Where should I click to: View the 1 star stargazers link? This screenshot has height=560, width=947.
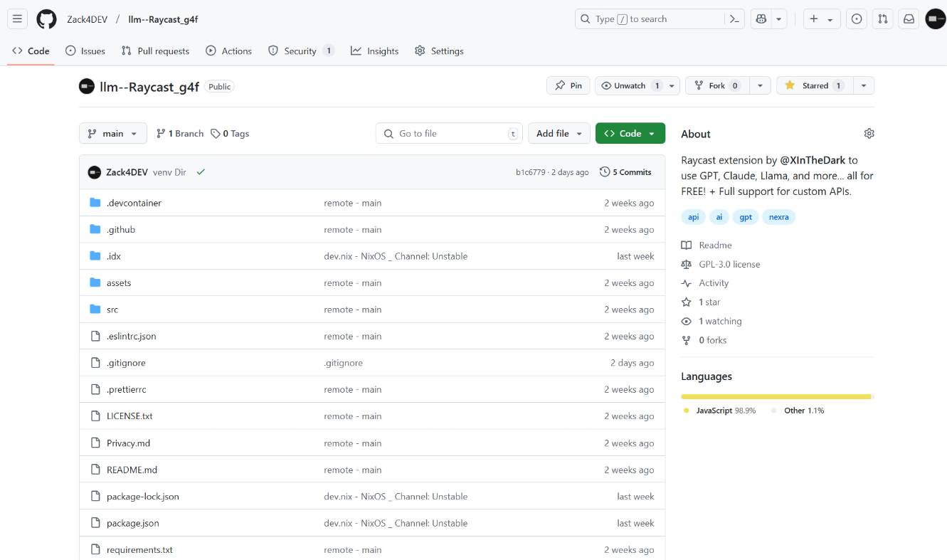701,302
